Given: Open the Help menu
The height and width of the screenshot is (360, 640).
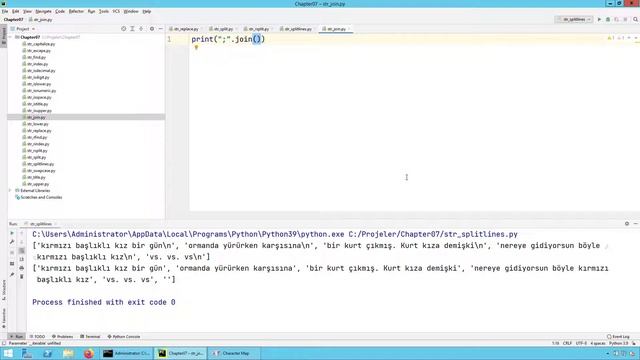Looking at the screenshot, I should (x=147, y=11).
